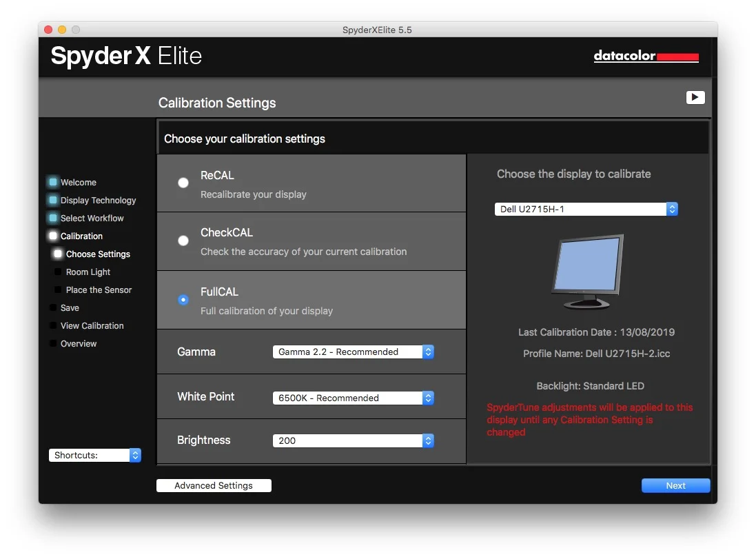The width and height of the screenshot is (756, 559).
Task: Click the White Point label
Action: [x=206, y=396]
